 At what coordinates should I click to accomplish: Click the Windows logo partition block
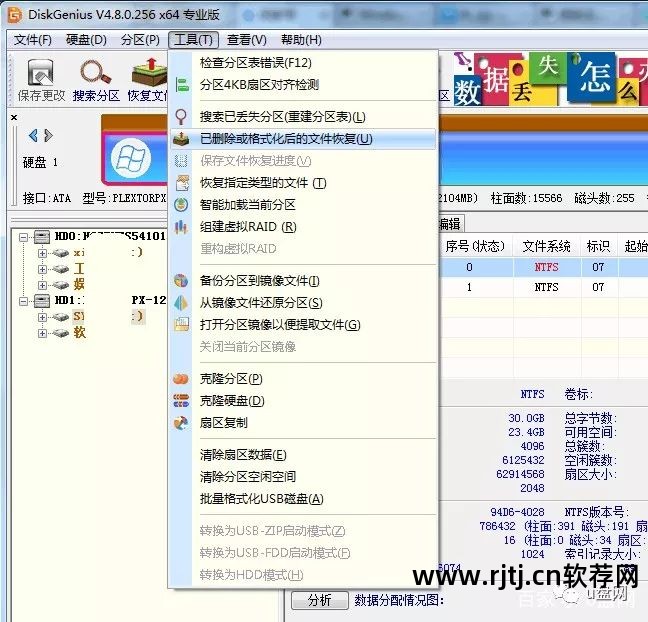127,158
